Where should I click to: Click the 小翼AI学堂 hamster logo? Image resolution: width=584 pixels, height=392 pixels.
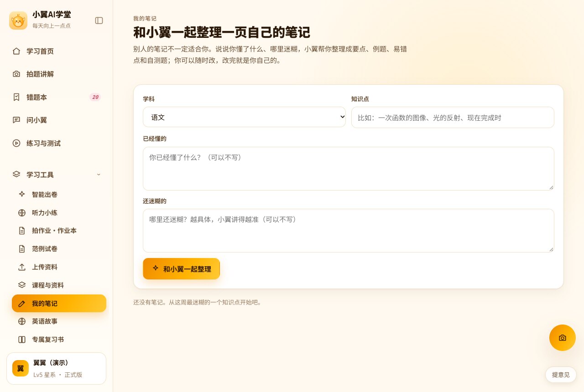click(18, 21)
